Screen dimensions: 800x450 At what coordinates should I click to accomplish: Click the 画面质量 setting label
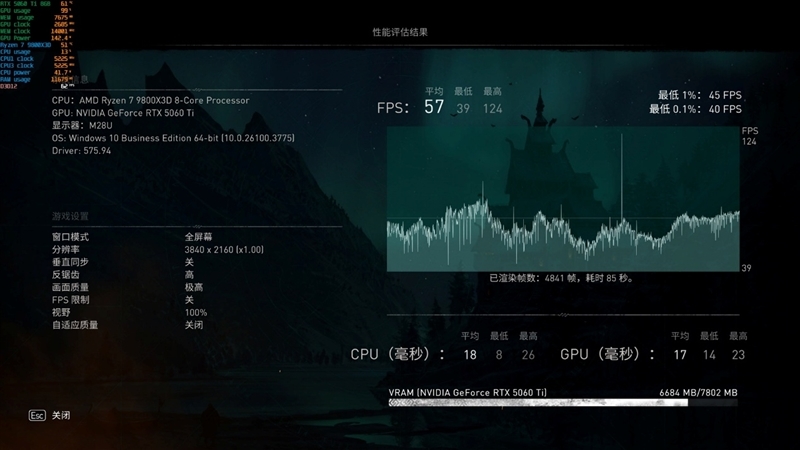point(70,287)
